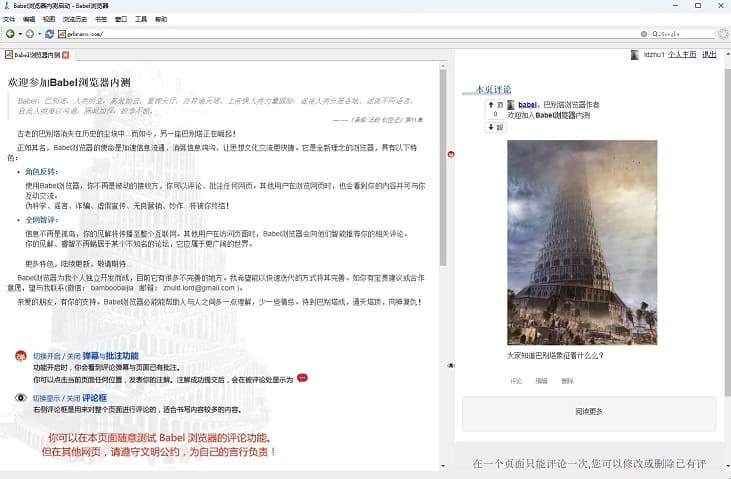Click the page title 欢迎参加Babel浏览器内测
The height and width of the screenshot is (479, 731).
[69, 83]
